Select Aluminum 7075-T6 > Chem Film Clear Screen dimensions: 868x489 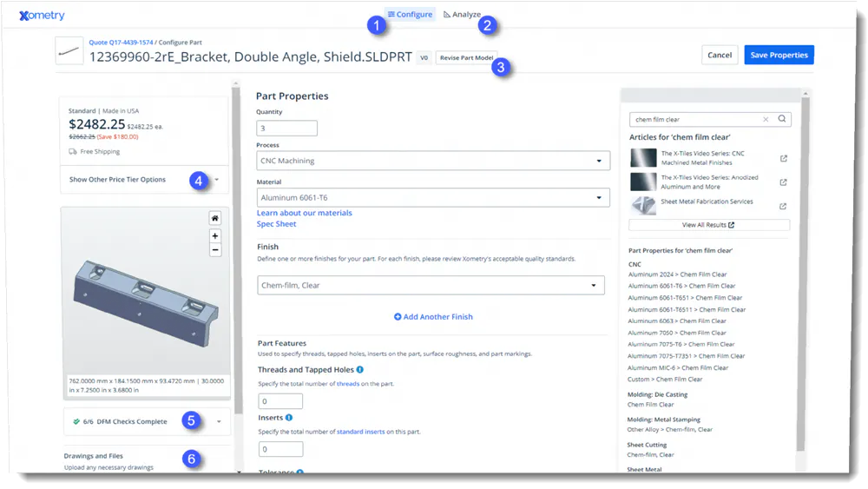[x=681, y=344]
